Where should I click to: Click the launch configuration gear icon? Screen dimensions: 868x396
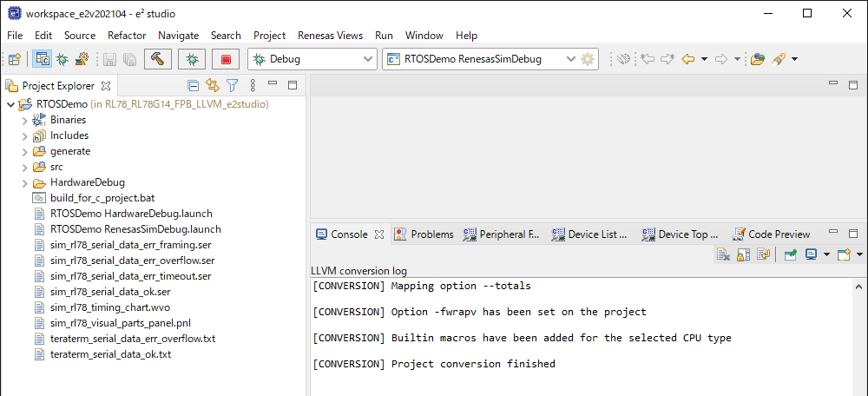click(x=588, y=59)
